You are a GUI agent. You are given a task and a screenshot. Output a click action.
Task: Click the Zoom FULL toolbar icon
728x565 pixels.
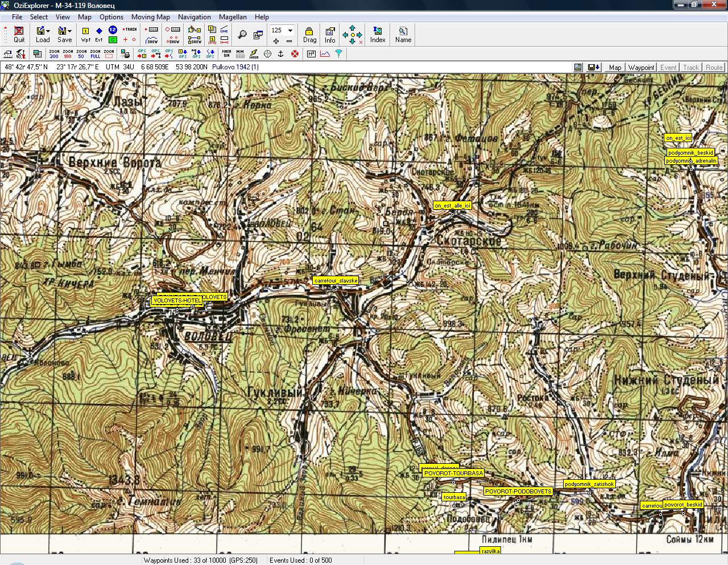(x=95, y=54)
